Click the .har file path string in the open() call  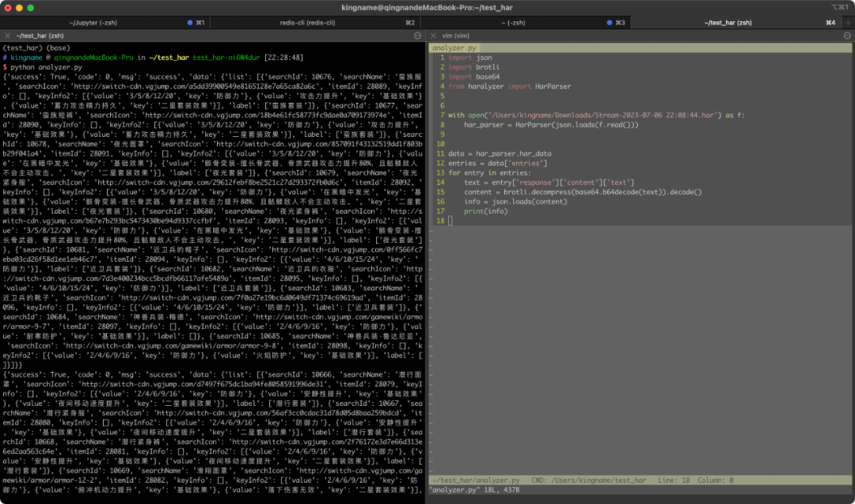(x=603, y=115)
